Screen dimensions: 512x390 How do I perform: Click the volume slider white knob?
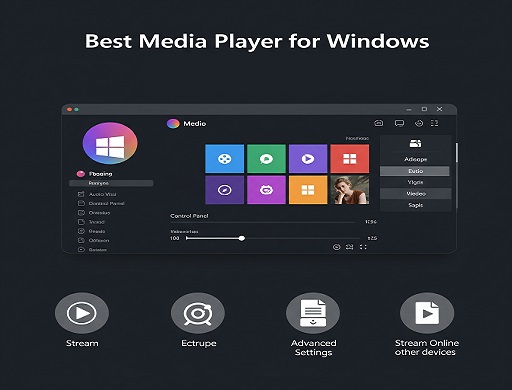coord(242,238)
